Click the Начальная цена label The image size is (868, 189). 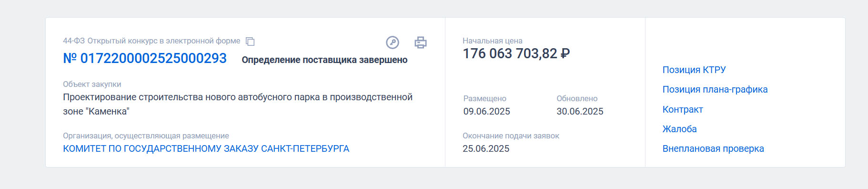coord(493,41)
